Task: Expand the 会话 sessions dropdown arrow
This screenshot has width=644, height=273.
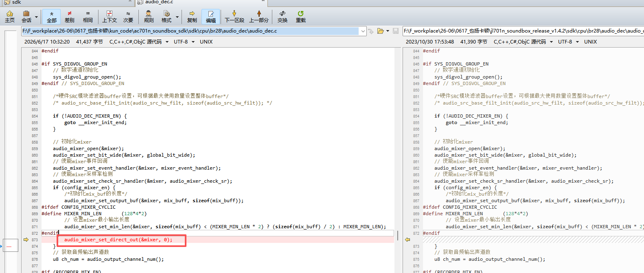Action: click(x=36, y=17)
